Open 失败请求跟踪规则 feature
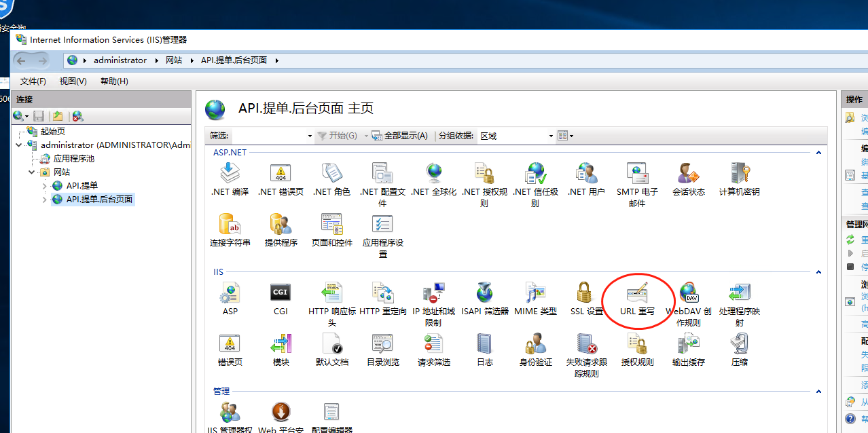This screenshot has height=433, width=868. coord(586,355)
